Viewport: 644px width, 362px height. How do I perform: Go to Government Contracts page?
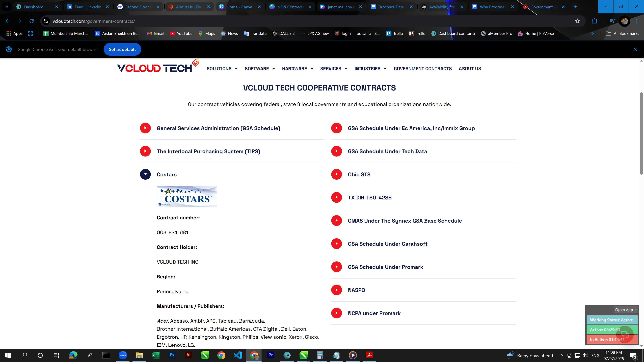pyautogui.click(x=422, y=69)
